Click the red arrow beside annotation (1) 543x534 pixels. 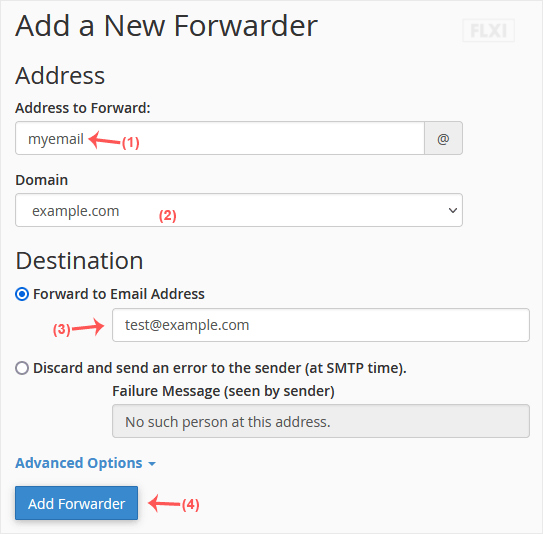coord(104,140)
